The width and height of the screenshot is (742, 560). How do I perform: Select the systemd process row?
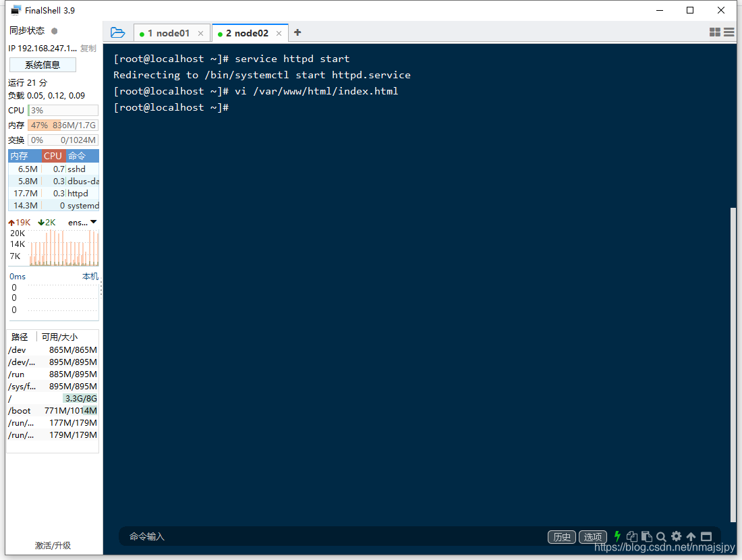53,205
